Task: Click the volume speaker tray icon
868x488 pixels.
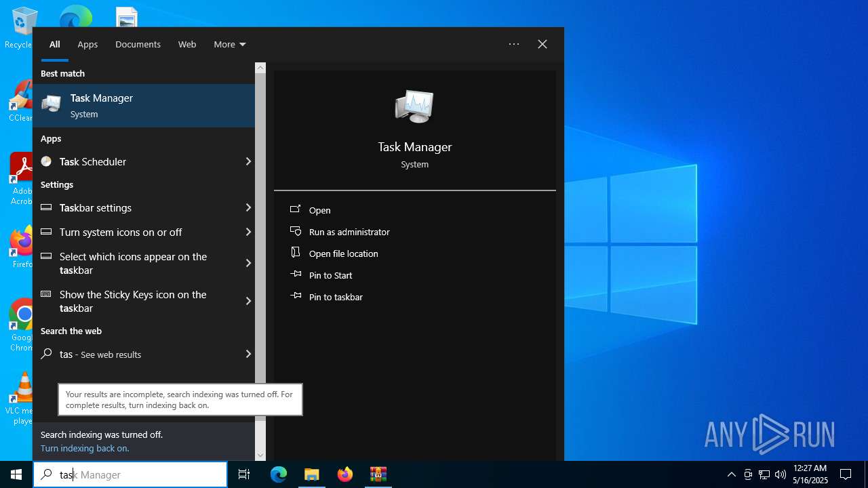Action: point(780,474)
